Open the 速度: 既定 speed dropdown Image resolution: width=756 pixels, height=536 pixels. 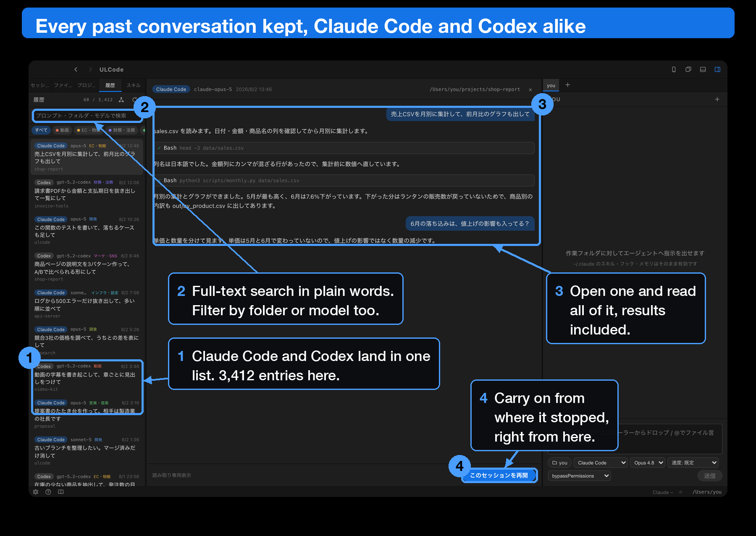point(693,463)
